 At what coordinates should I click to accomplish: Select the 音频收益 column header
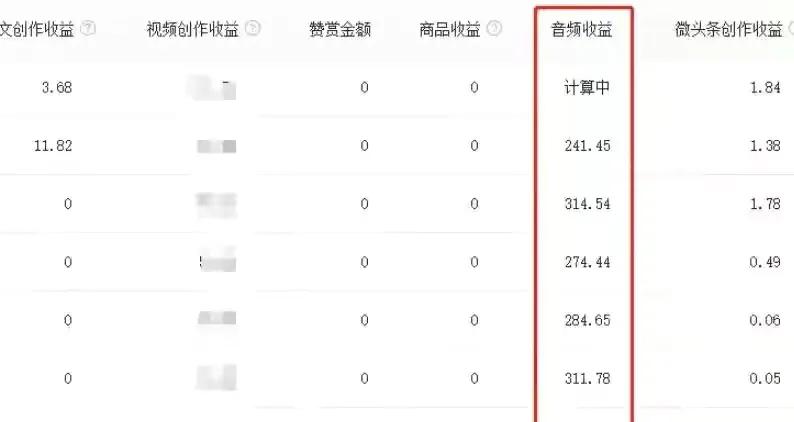(x=581, y=30)
